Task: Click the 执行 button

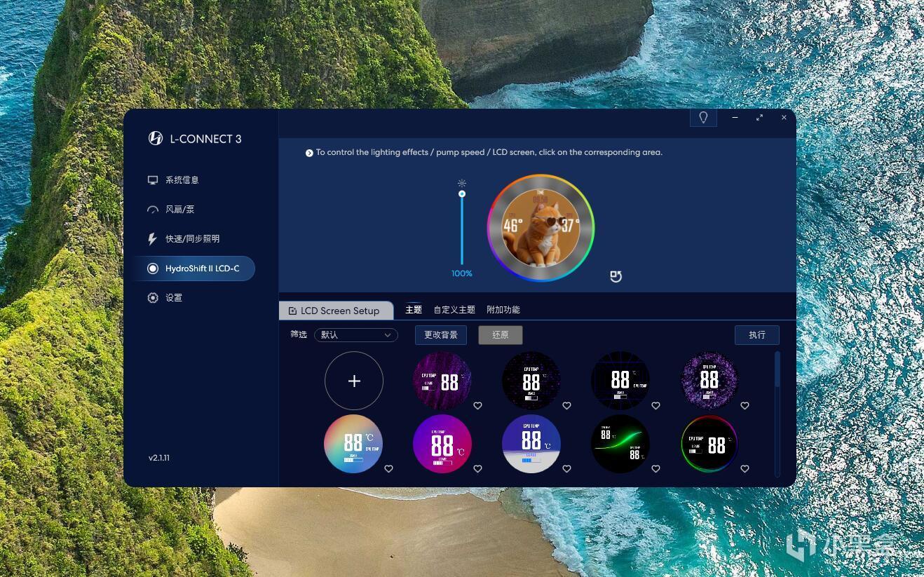Action: click(x=757, y=335)
